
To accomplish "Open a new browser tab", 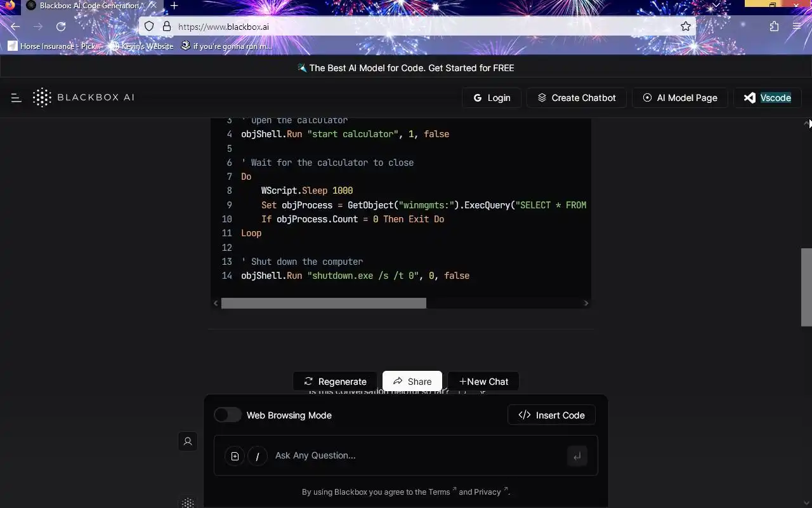I will click(x=174, y=6).
